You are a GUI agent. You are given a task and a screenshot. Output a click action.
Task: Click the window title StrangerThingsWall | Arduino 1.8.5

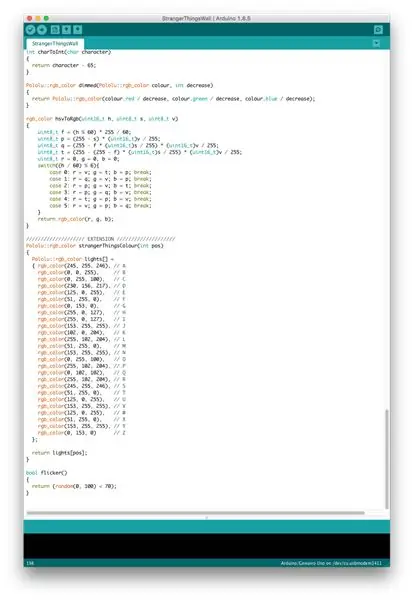point(206,18)
